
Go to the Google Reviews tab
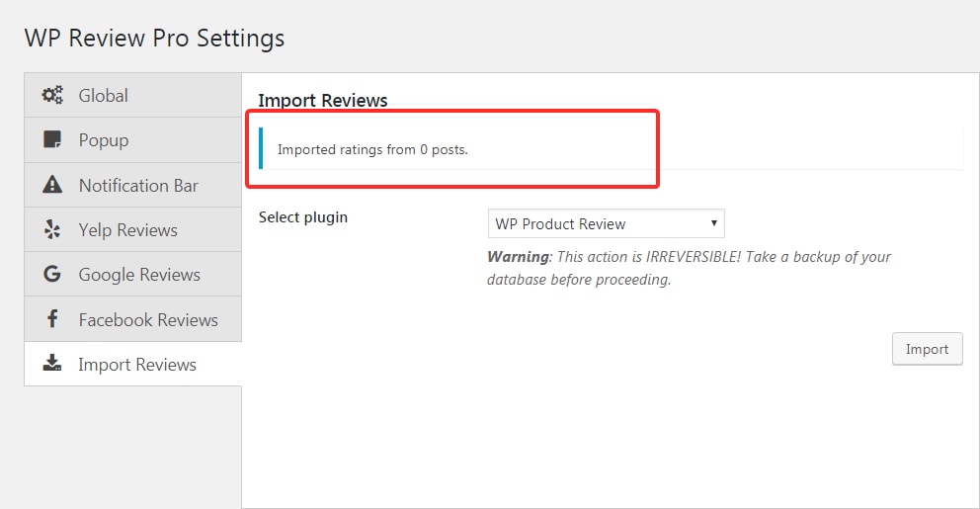(132, 275)
